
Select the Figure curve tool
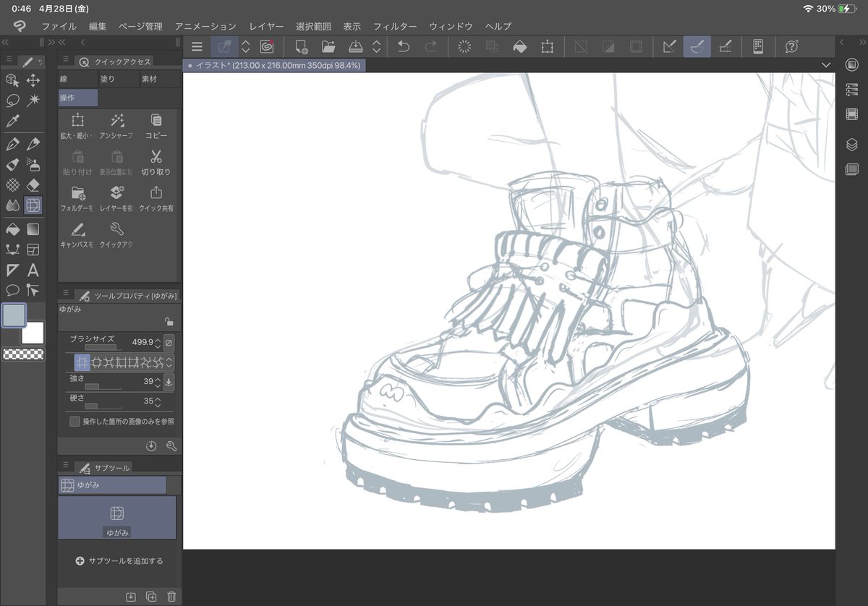click(12, 249)
